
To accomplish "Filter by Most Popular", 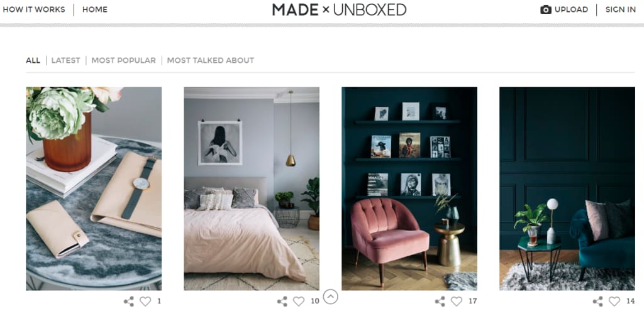I will [x=124, y=60].
